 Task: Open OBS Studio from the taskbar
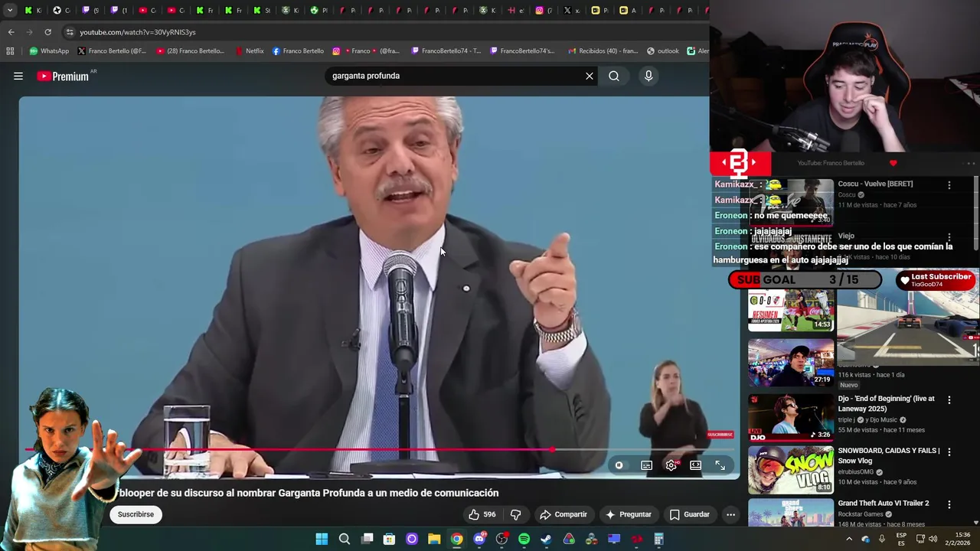point(501,540)
